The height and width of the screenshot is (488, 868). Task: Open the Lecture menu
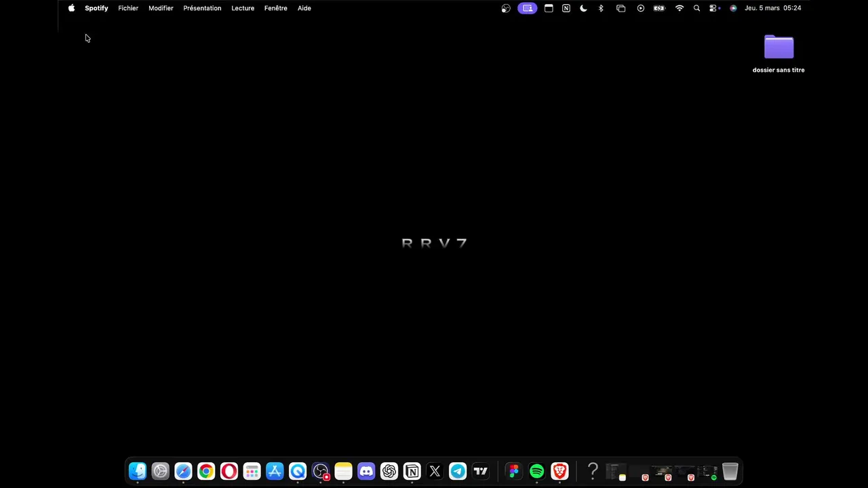point(243,8)
